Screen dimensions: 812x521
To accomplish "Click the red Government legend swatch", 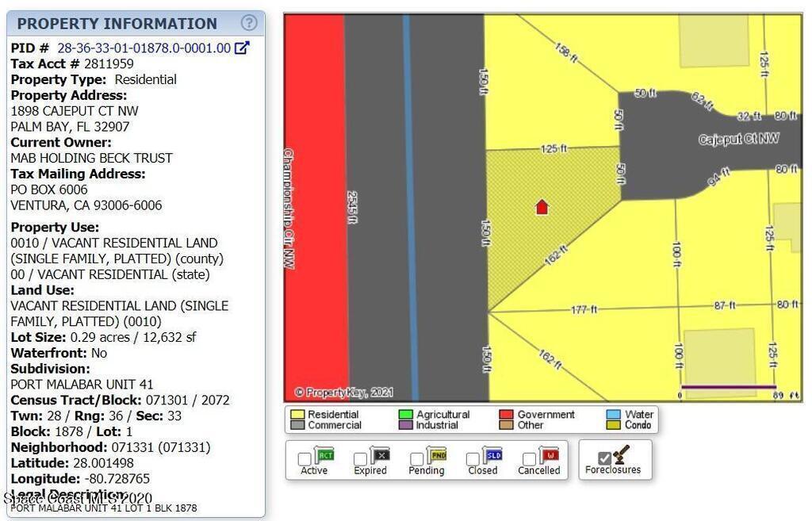I will pos(507,415).
